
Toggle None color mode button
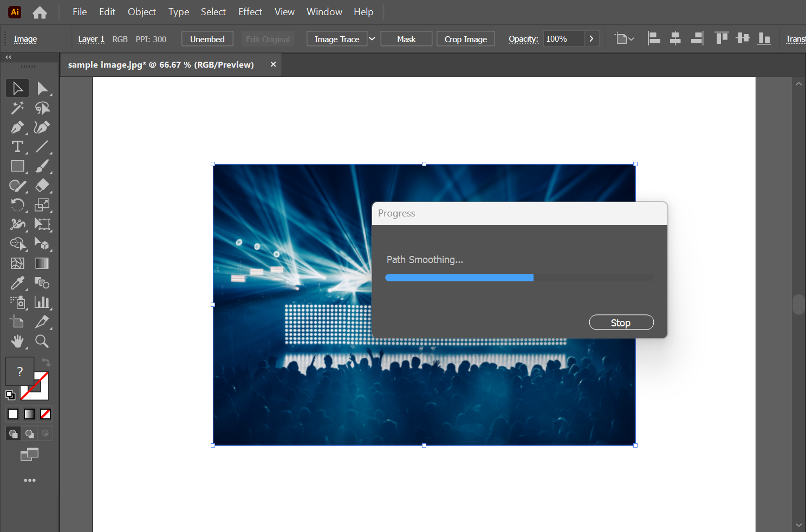click(45, 414)
